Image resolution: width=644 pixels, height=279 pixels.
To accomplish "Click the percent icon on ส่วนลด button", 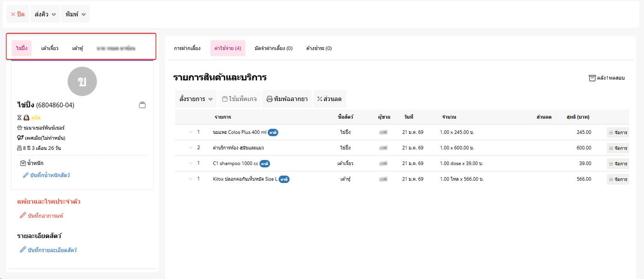I will coord(320,99).
